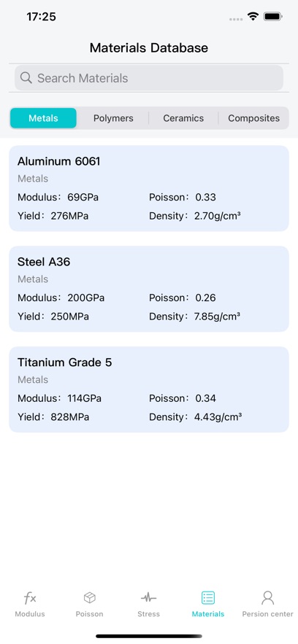Tap the battery status icon
This screenshot has height=644, width=298.
[x=272, y=17]
